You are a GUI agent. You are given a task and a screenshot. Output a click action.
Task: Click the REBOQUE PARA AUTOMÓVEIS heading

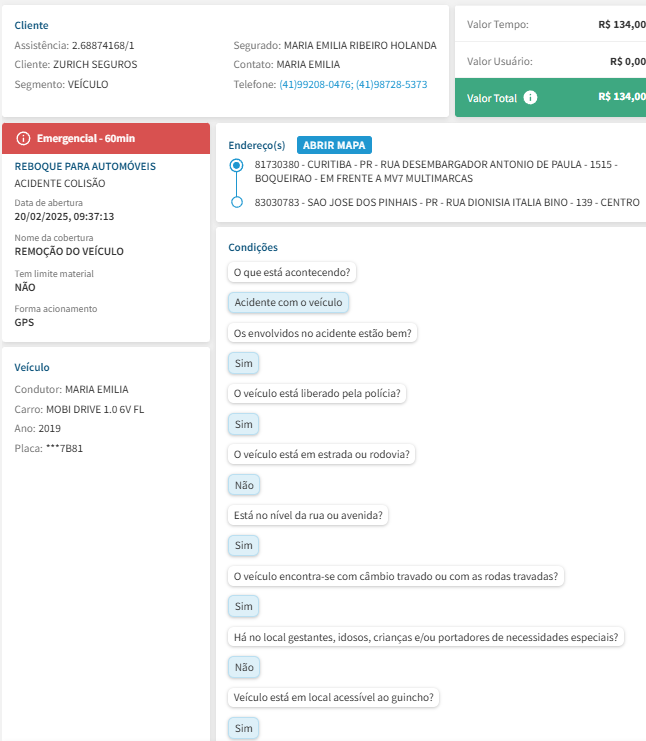coord(85,166)
